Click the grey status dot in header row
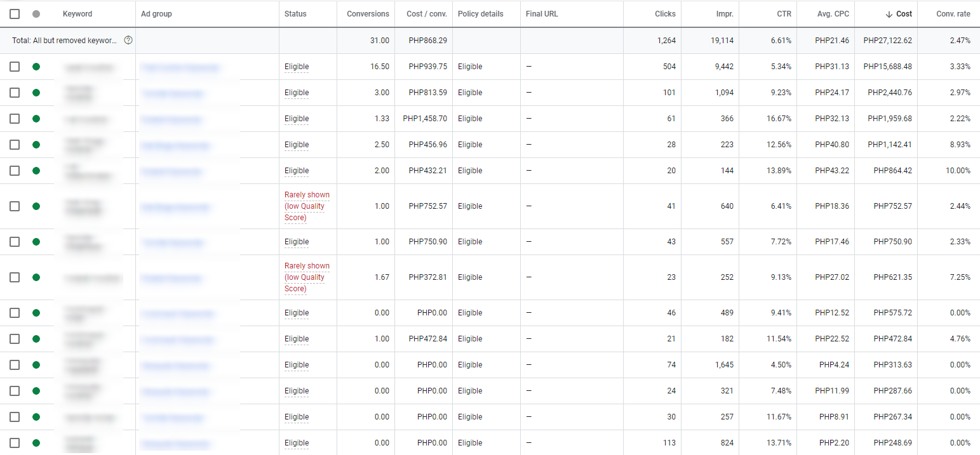Viewport: 980px width, 455px height. (x=36, y=14)
